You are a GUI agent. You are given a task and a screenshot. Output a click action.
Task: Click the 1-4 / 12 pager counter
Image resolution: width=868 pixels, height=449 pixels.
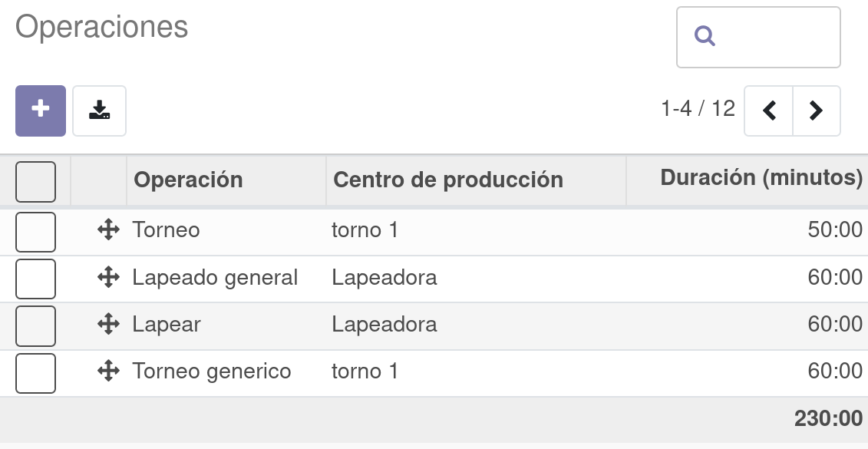pyautogui.click(x=698, y=109)
